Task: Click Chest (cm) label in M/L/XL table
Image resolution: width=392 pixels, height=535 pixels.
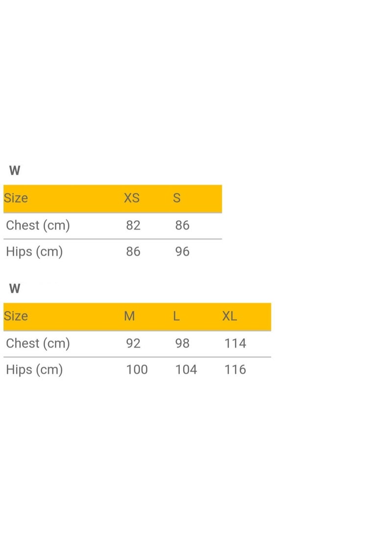Action: (38, 343)
